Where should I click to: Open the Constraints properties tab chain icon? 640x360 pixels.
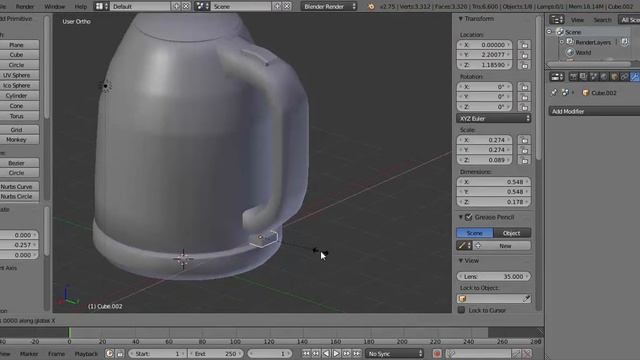[624, 77]
